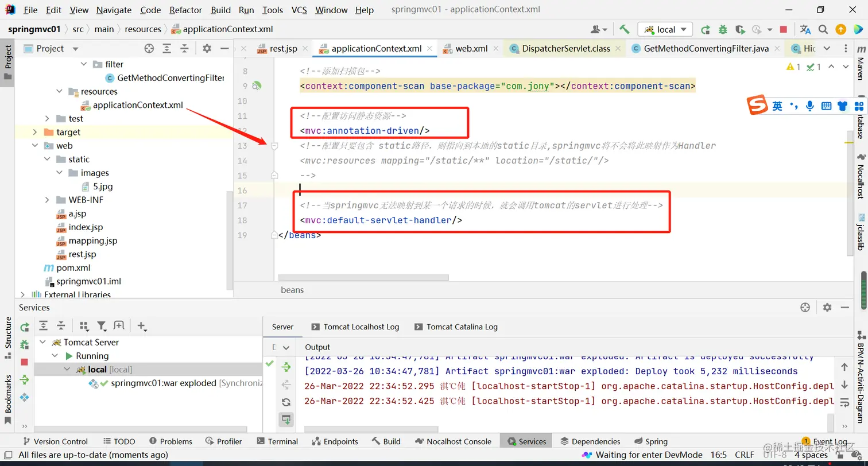Image resolution: width=868 pixels, height=466 pixels.
Task: Rerun the service in Services sidebar
Action: point(25,327)
